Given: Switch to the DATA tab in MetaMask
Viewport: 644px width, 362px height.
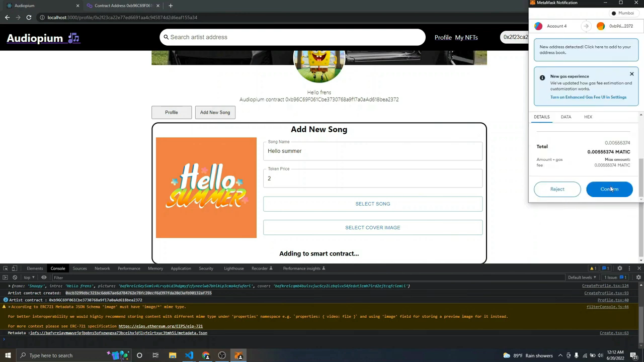Looking at the screenshot, I should 566,117.
